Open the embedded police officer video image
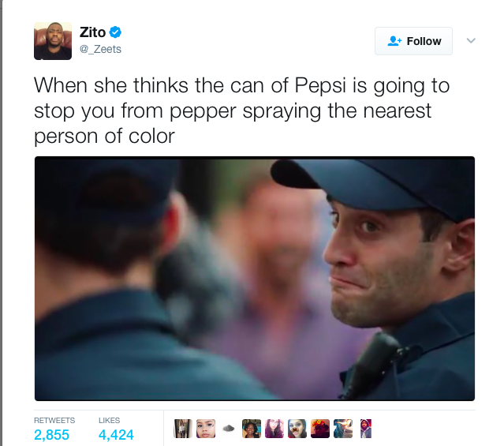 click(255, 279)
